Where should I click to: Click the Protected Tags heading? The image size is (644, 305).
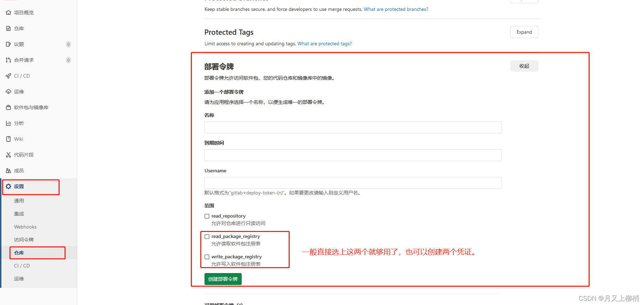[x=229, y=32]
